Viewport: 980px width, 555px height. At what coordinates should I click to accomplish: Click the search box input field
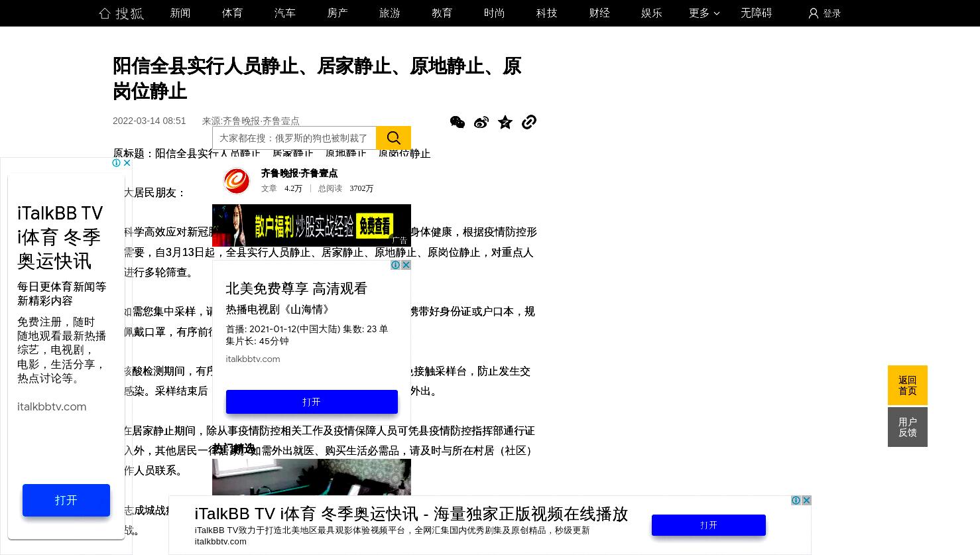pyautogui.click(x=294, y=138)
